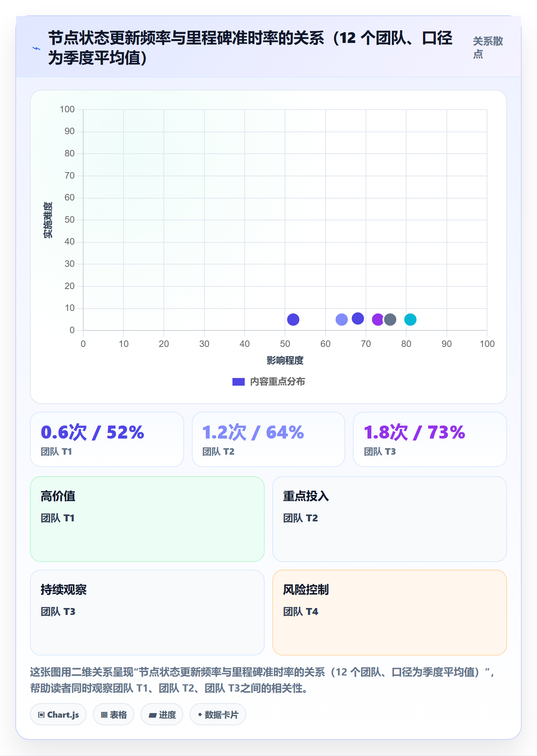
Task: Toggle the 内容重点分布 legend item
Action: [268, 382]
